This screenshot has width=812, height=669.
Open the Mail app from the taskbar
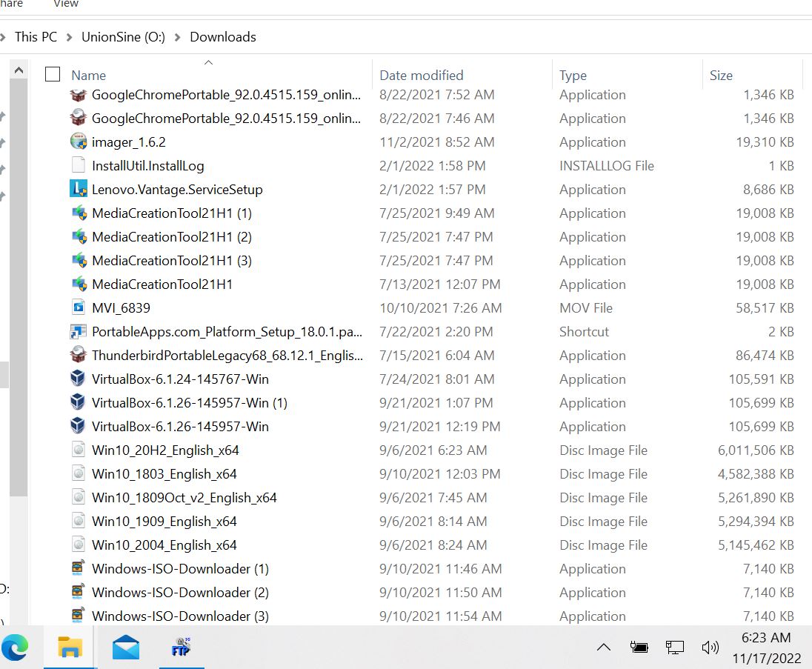(x=126, y=648)
